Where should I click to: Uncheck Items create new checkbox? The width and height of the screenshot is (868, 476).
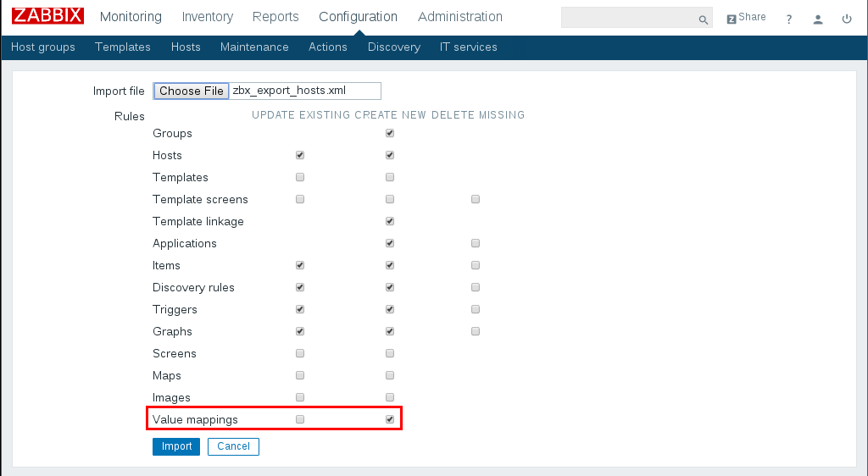(390, 265)
